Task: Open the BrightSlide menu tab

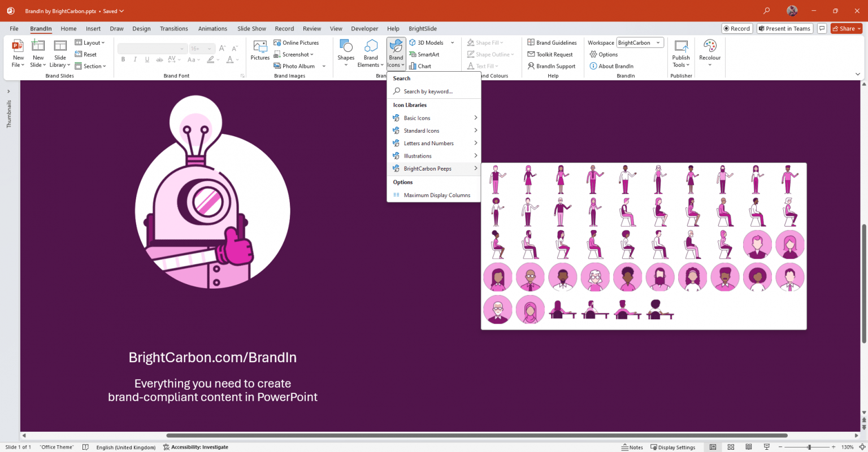Action: (422, 28)
